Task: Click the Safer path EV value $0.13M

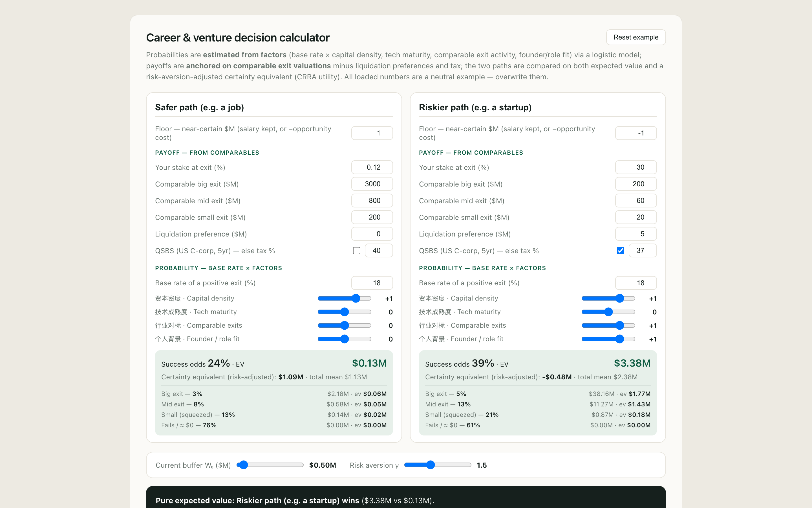Action: (369, 363)
